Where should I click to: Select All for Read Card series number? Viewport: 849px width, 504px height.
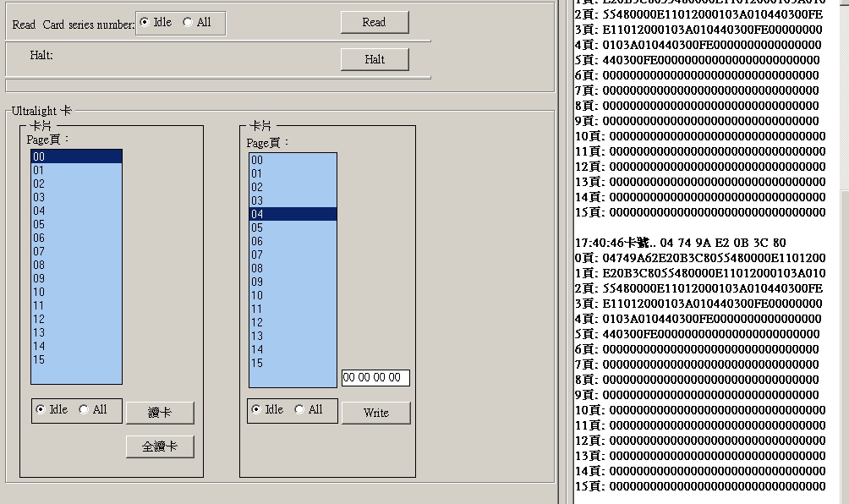click(188, 22)
